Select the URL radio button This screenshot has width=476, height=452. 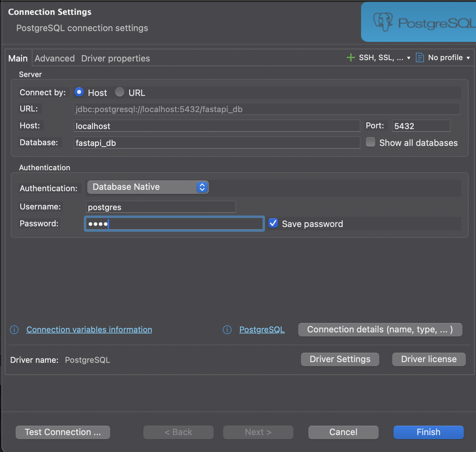coord(120,92)
